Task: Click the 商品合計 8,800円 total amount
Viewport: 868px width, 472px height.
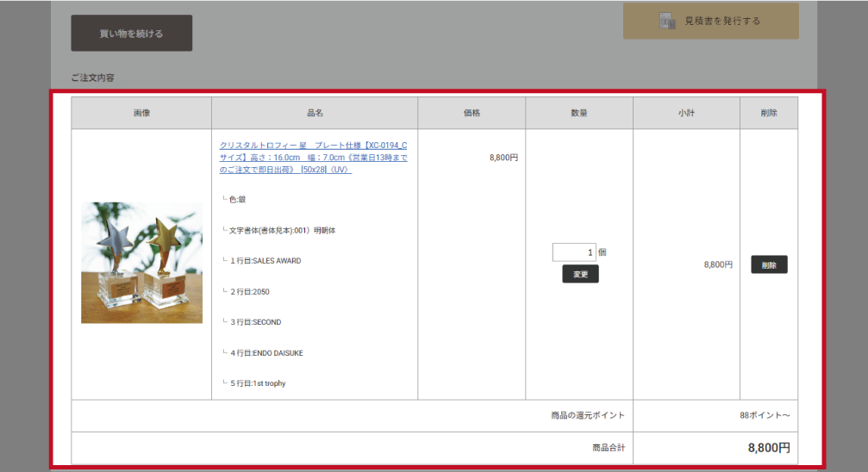Action: (x=768, y=448)
